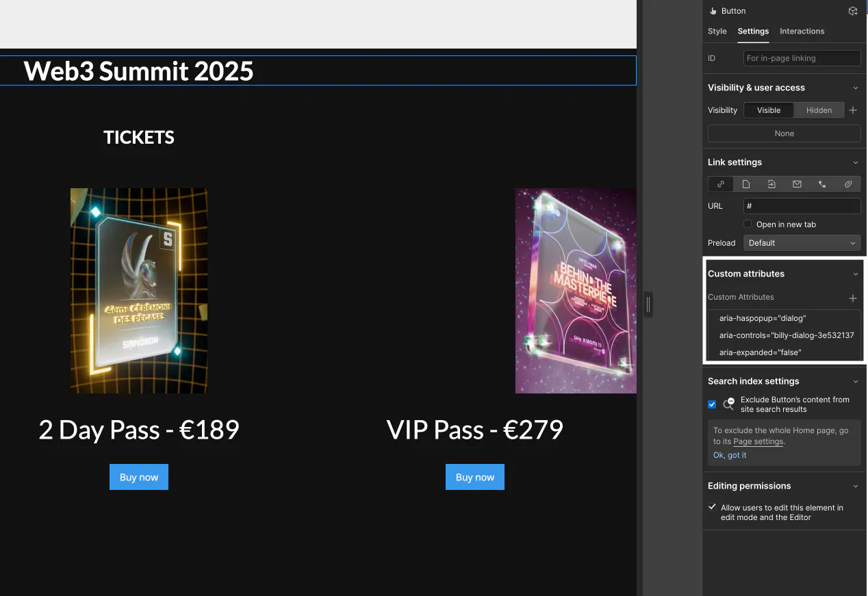The width and height of the screenshot is (868, 596).
Task: Tick the Open in new tab checkbox
Action: pyautogui.click(x=748, y=224)
